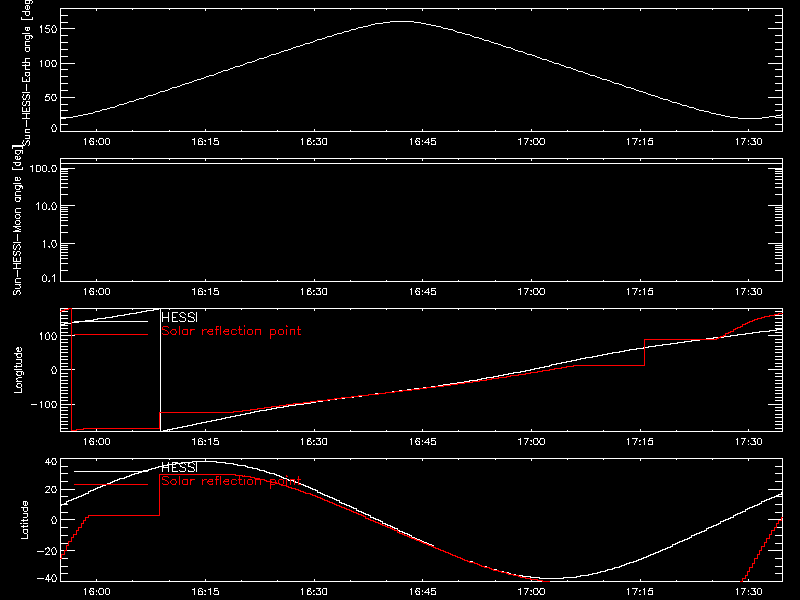Viewport: 800px width, 600px height.
Task: Select 17:30 time label under Earth angle plot
Action: point(748,142)
